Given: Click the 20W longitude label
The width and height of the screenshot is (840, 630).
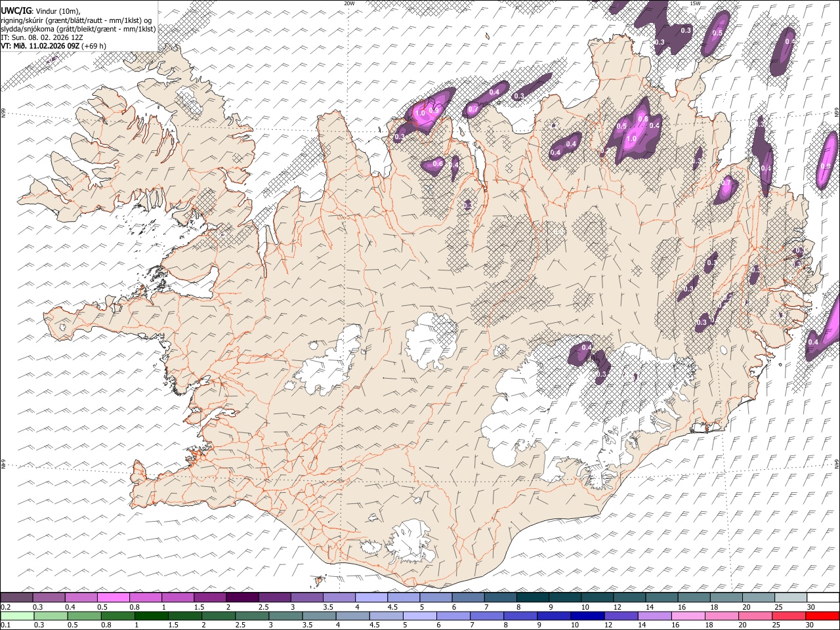Looking at the screenshot, I should pos(350,3).
